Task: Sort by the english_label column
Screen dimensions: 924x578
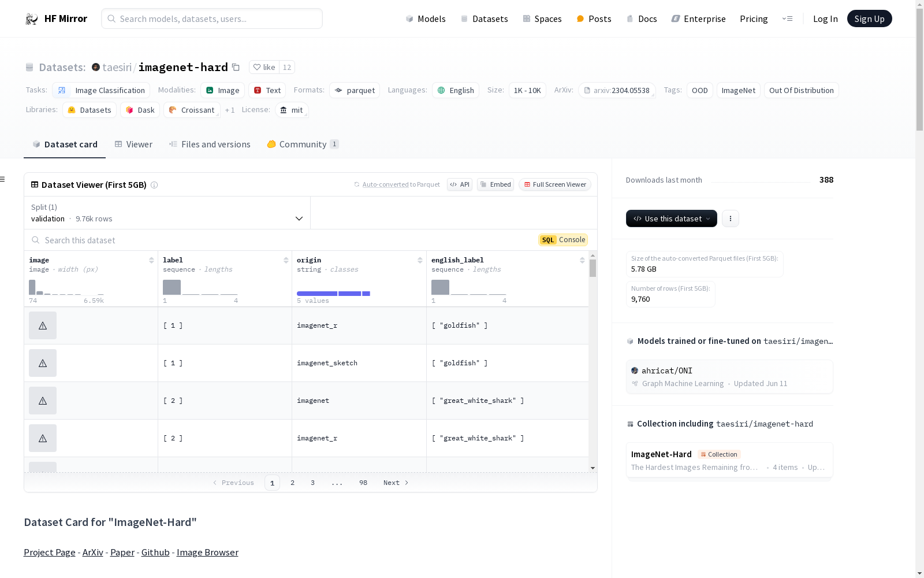Action: 582,260
